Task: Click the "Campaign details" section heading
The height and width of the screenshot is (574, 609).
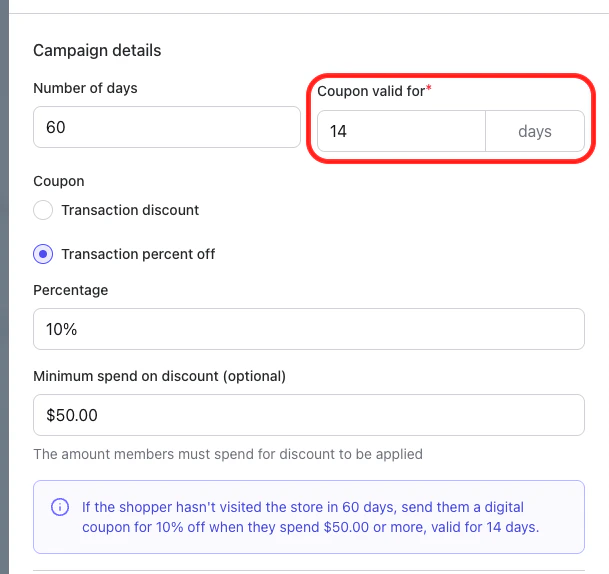Action: (97, 50)
